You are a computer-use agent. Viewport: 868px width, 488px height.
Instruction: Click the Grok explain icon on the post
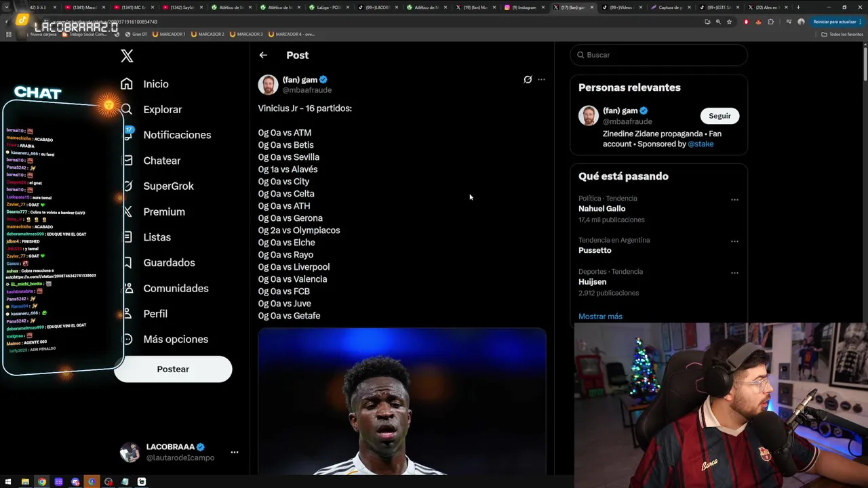[x=528, y=79]
